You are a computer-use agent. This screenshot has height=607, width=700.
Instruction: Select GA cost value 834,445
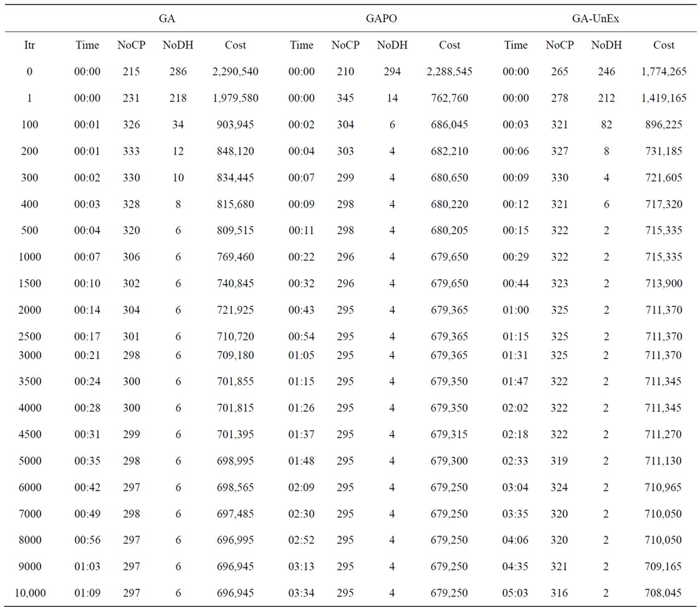point(235,177)
